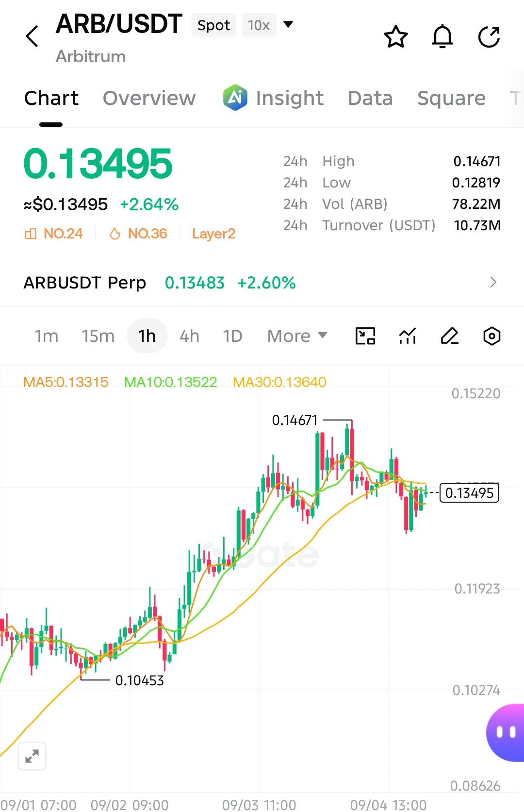This screenshot has height=812, width=524.
Task: Go back with the left arrow icon
Action: [x=32, y=36]
